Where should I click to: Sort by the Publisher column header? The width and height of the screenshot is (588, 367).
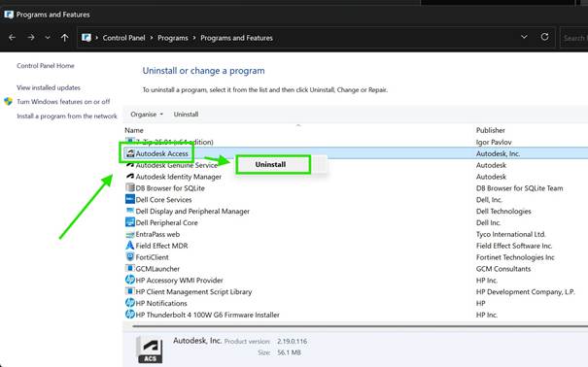point(491,130)
